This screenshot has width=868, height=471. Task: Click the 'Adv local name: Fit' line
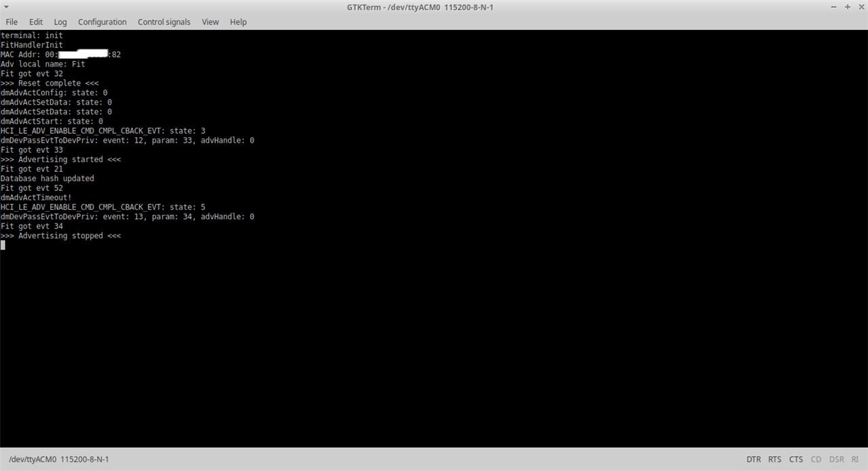43,64
